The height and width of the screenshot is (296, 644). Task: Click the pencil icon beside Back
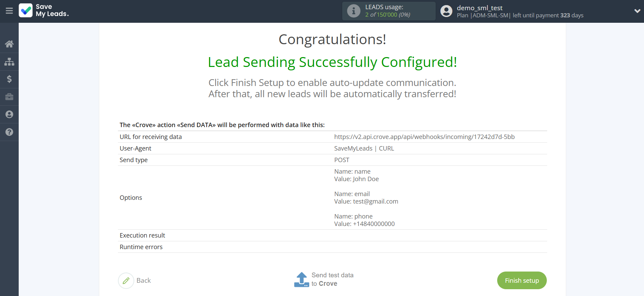click(x=126, y=280)
